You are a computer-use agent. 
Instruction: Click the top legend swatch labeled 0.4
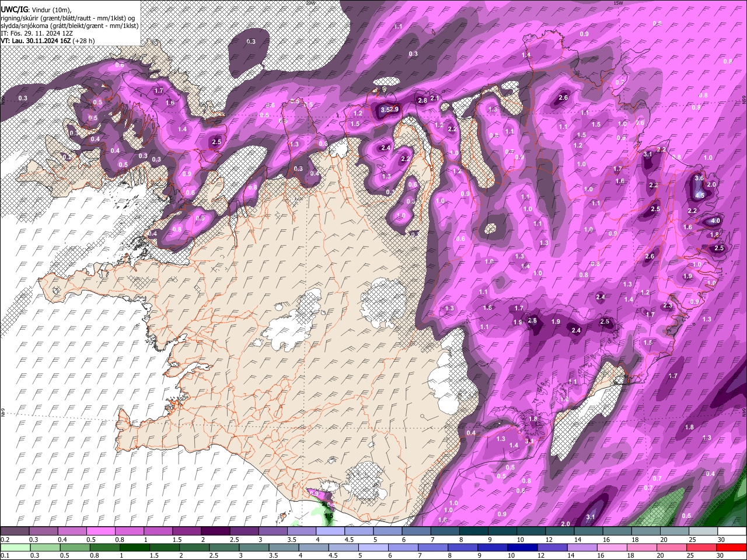[x=72, y=531]
